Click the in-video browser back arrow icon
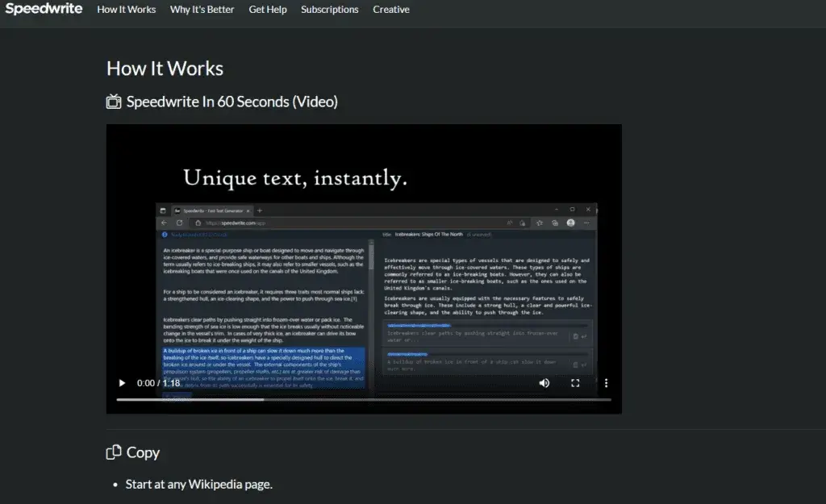Screen dimensions: 826x504 (164, 223)
